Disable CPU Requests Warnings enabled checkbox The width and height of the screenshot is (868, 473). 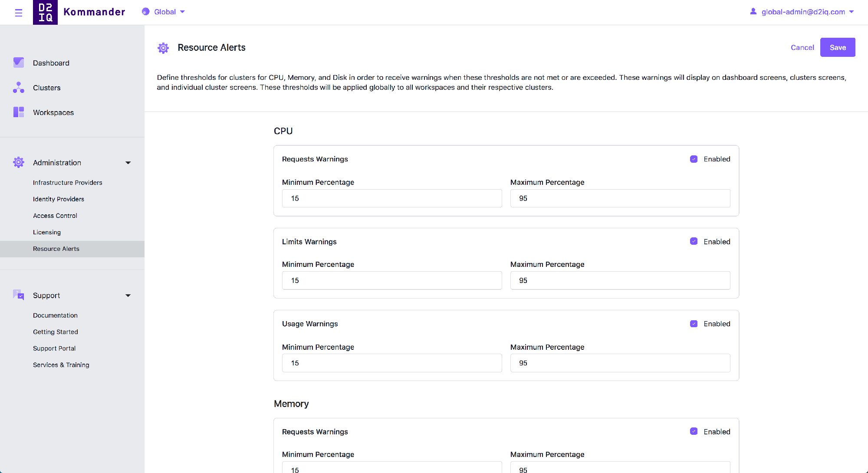(x=694, y=159)
